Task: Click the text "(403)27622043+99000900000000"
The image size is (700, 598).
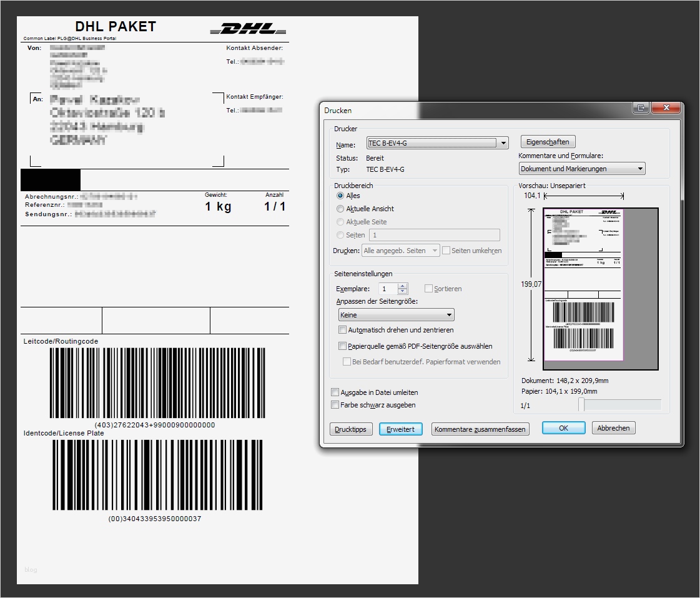Action: (155, 425)
